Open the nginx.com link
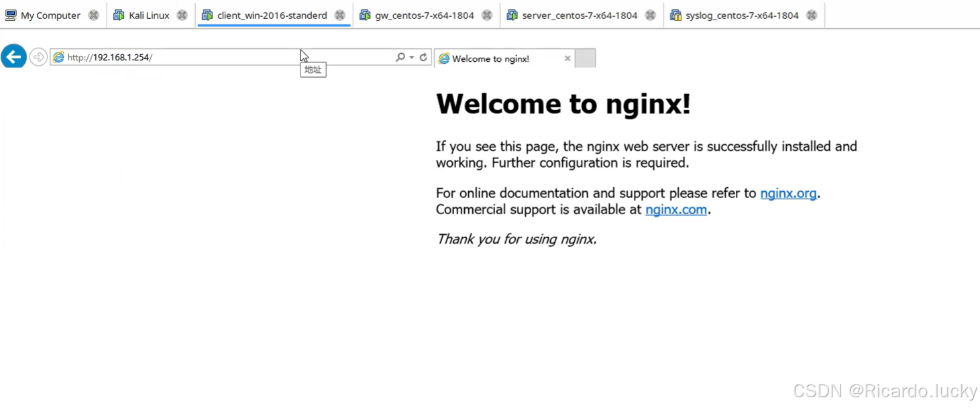 676,209
